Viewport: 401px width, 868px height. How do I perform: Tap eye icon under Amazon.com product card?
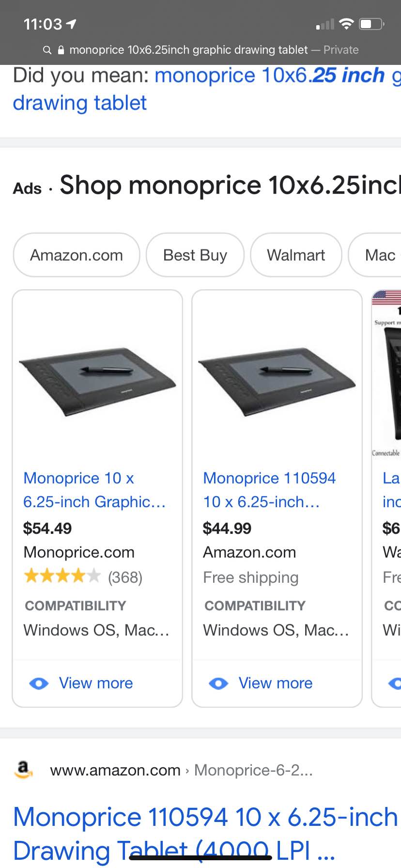pos(218,683)
